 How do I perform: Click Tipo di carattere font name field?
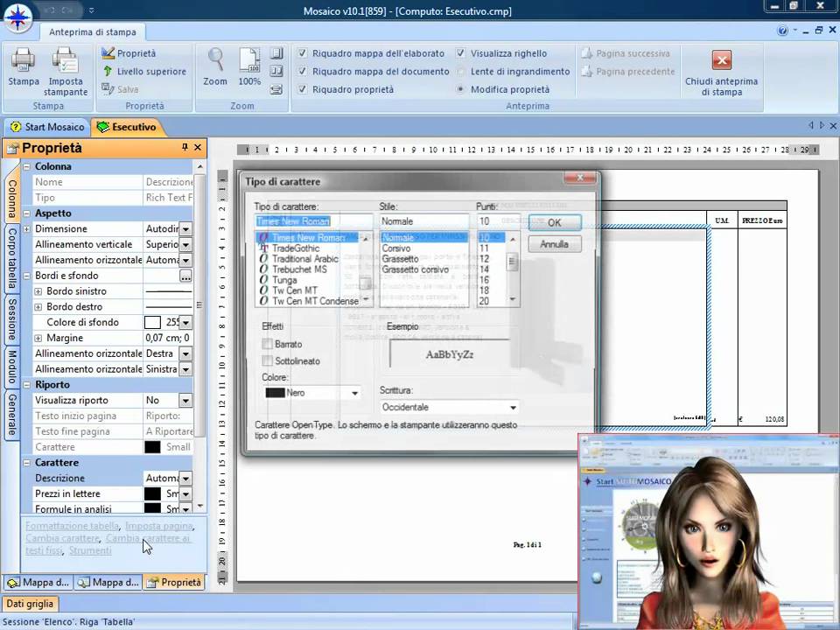(313, 221)
